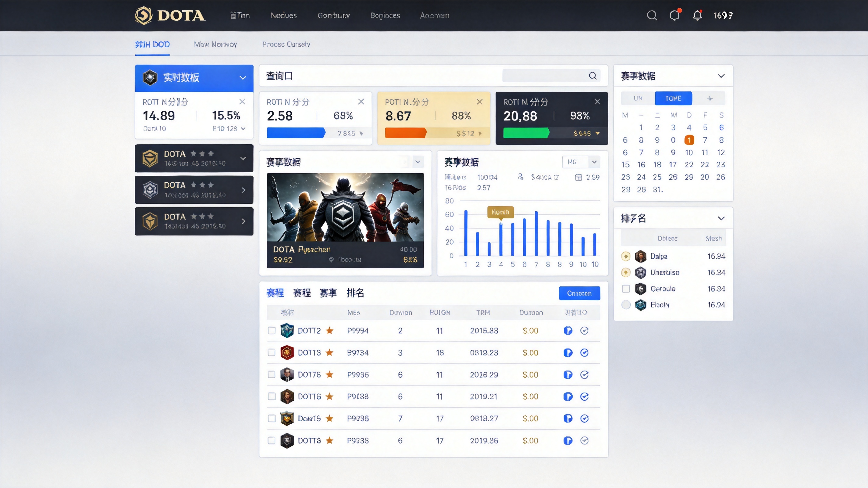Open the third DOTA sidebar card arrow
This screenshot has width=868, height=488.
coord(244,221)
